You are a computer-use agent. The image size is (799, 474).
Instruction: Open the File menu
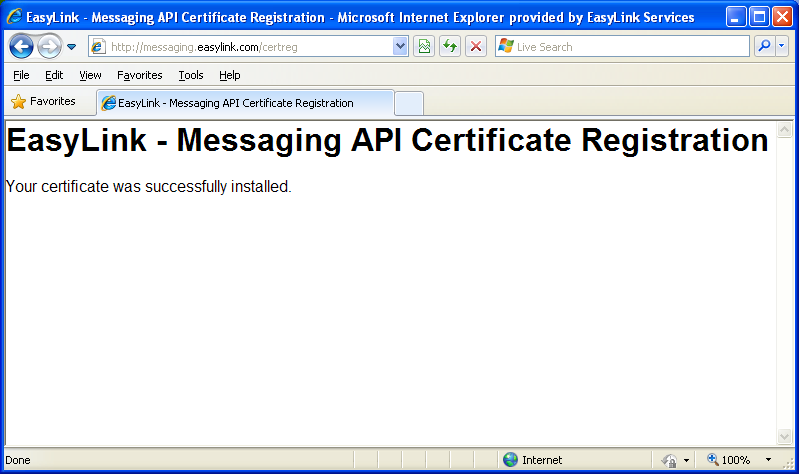(x=21, y=75)
